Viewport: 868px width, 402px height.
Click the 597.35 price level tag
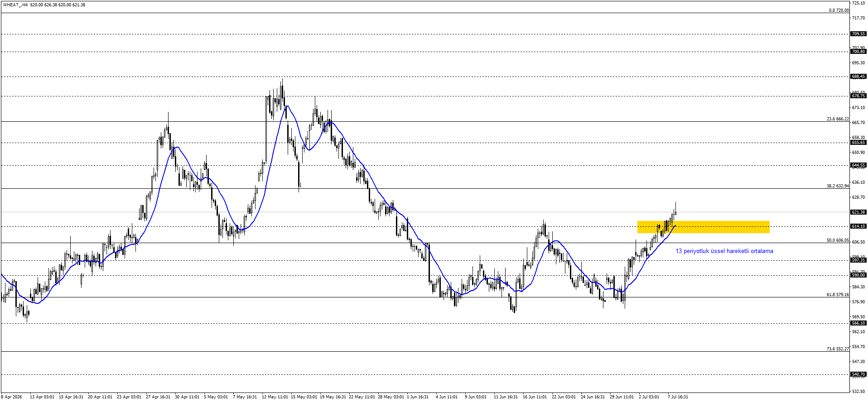(858, 260)
